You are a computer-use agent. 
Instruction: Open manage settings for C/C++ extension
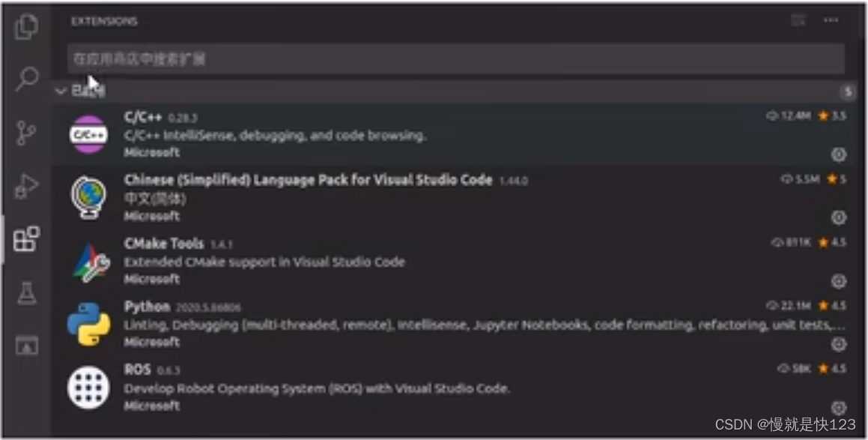[x=837, y=155]
